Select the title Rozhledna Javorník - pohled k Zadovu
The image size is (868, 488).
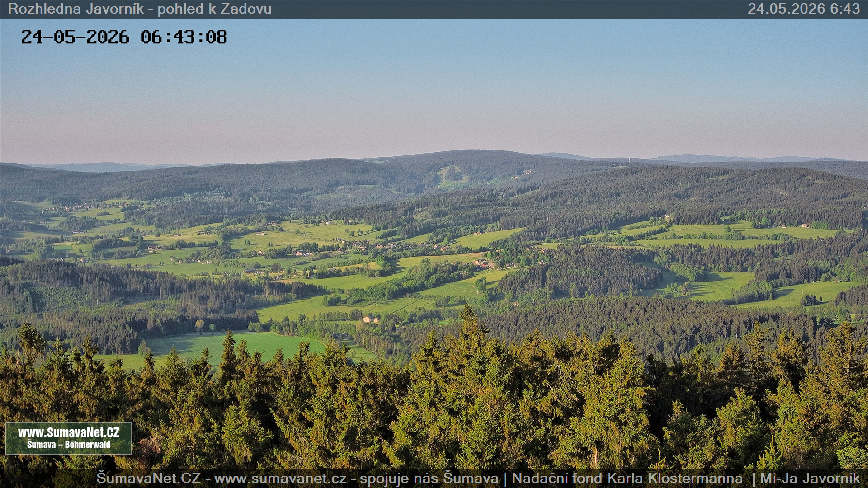[x=140, y=9]
